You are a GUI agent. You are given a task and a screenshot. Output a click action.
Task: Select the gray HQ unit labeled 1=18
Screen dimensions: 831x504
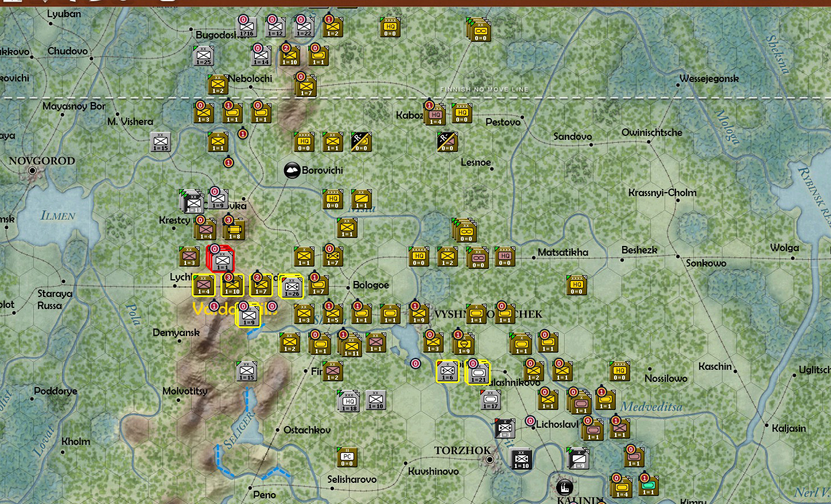coord(350,401)
